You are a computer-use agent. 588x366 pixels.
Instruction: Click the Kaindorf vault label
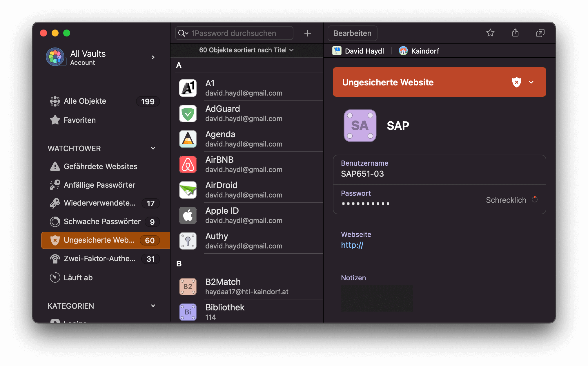click(425, 51)
